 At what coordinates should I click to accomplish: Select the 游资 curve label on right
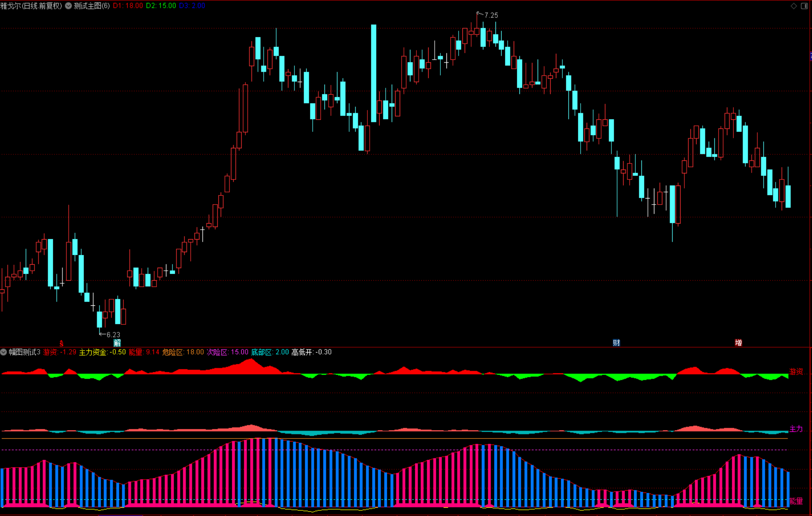tap(796, 372)
